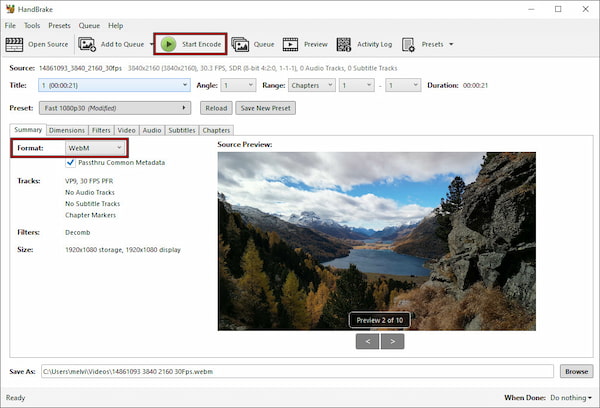Switch to the Chapters tab
Screen dimensions: 600x408
point(216,130)
